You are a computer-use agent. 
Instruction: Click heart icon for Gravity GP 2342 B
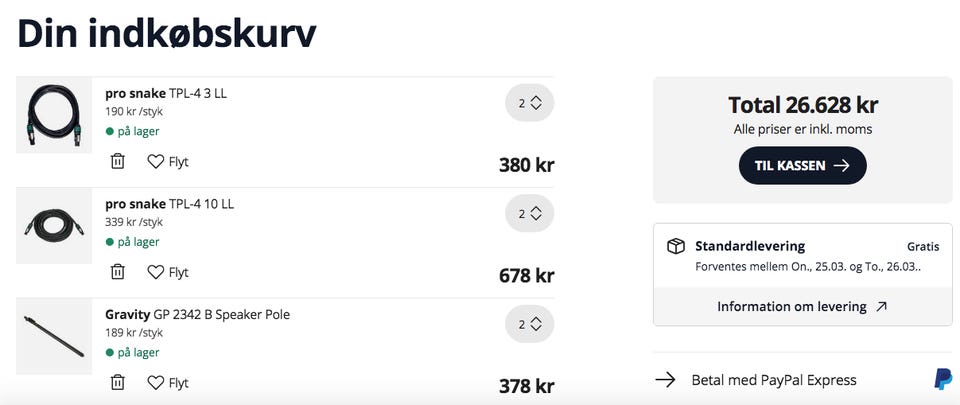coord(156,382)
